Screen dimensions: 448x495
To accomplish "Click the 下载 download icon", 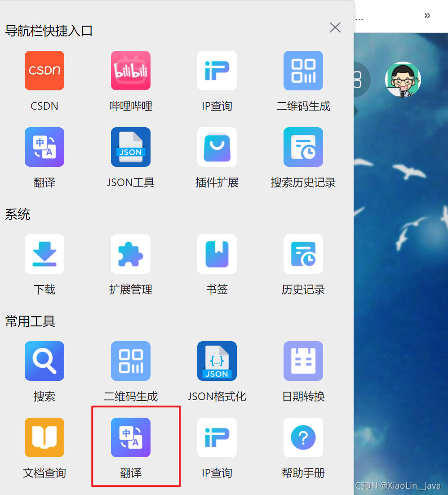I will (44, 254).
